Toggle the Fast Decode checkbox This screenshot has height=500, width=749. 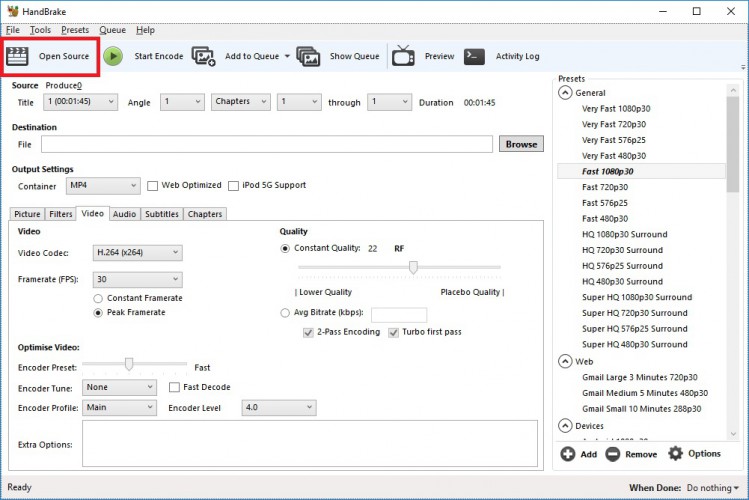click(x=175, y=387)
